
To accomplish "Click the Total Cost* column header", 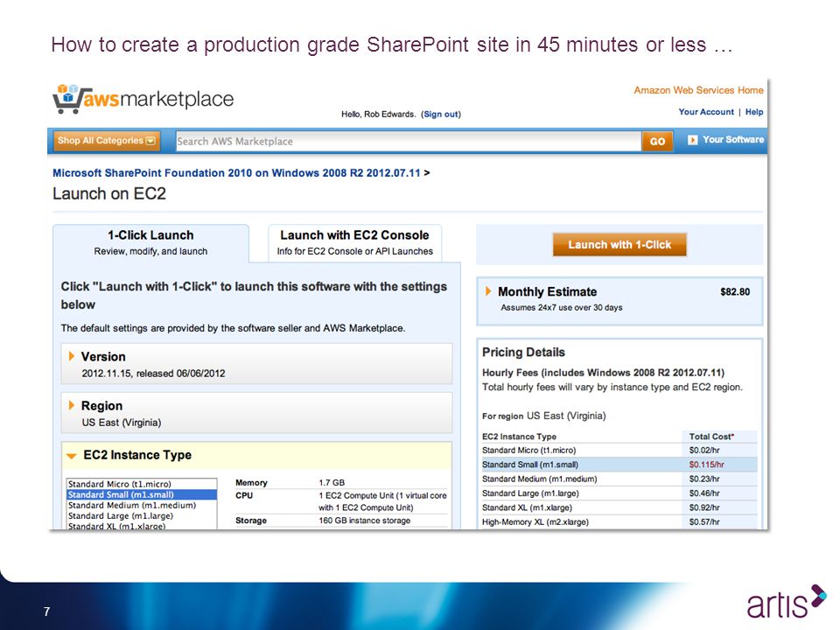I will pyautogui.click(x=711, y=437).
